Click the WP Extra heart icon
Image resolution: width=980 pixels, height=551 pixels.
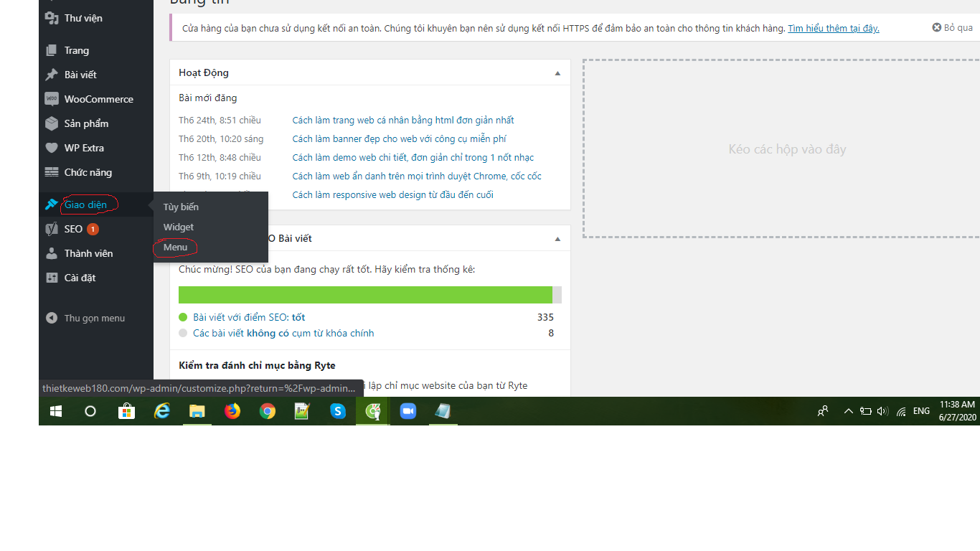click(x=52, y=148)
